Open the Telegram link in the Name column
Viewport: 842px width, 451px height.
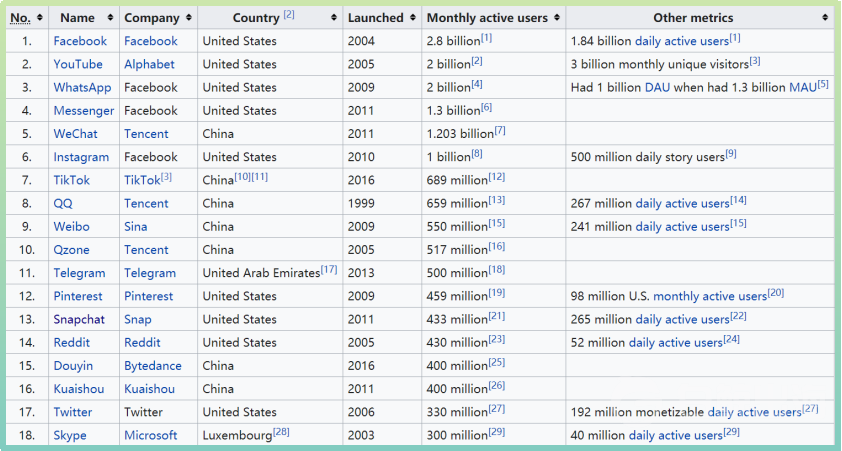coord(79,273)
